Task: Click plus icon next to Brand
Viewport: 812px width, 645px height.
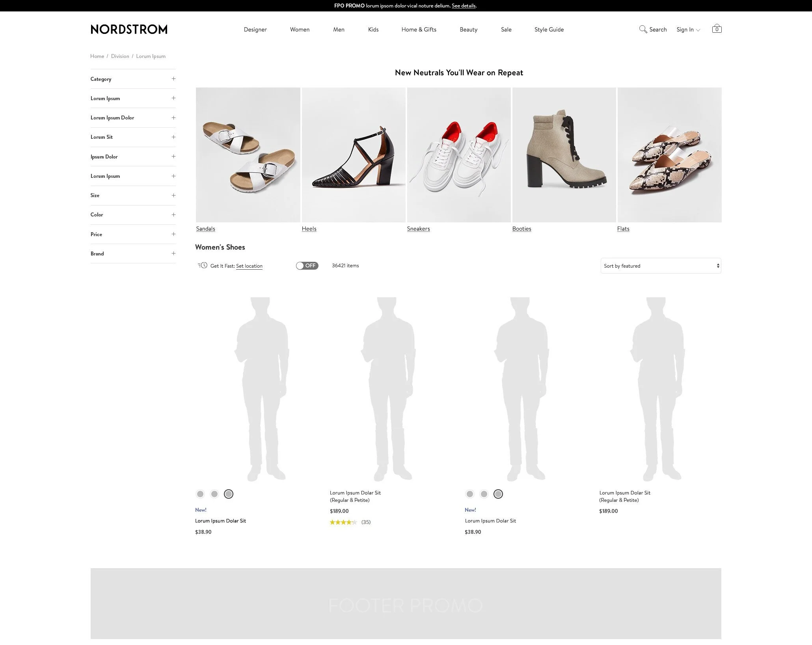Action: (x=173, y=254)
